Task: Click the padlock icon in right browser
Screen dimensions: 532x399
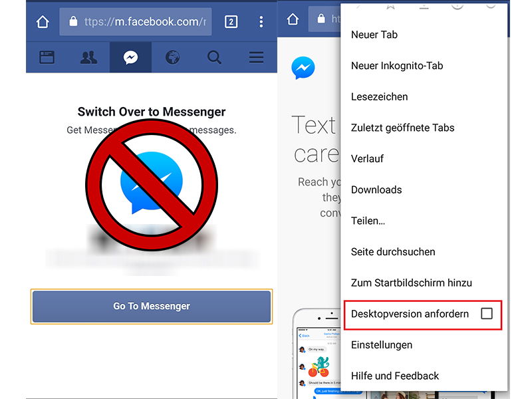Action: pos(321,19)
